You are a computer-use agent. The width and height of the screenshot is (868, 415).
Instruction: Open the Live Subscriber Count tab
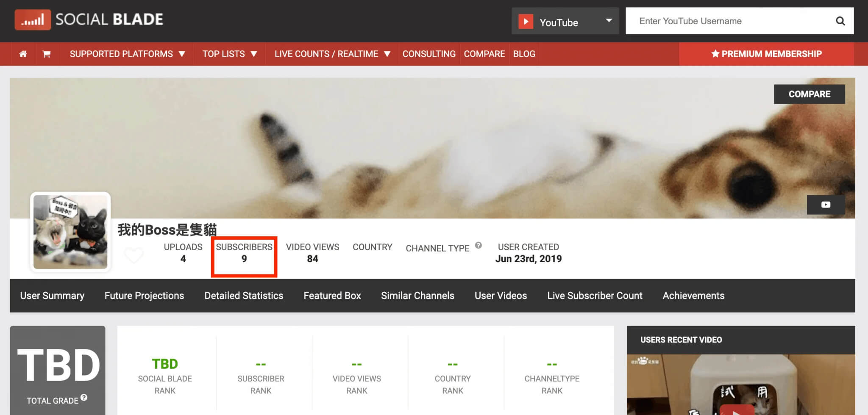point(595,296)
